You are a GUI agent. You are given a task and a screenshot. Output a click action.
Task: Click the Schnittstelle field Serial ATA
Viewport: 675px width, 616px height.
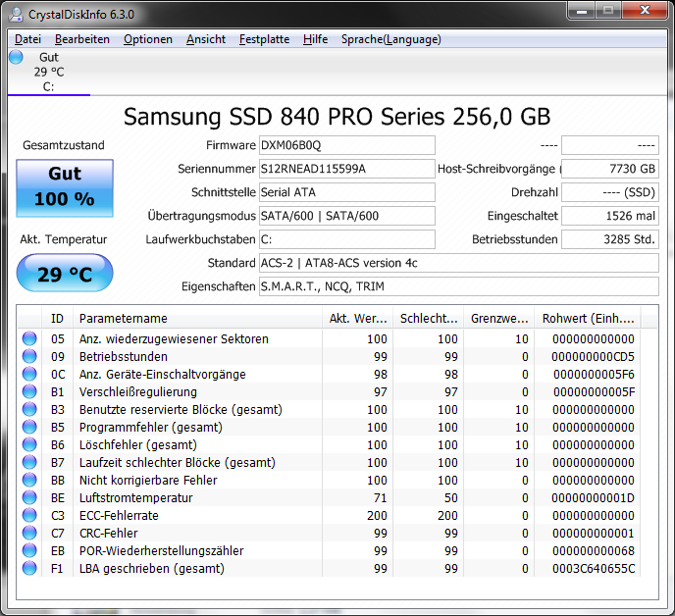pyautogui.click(x=347, y=192)
